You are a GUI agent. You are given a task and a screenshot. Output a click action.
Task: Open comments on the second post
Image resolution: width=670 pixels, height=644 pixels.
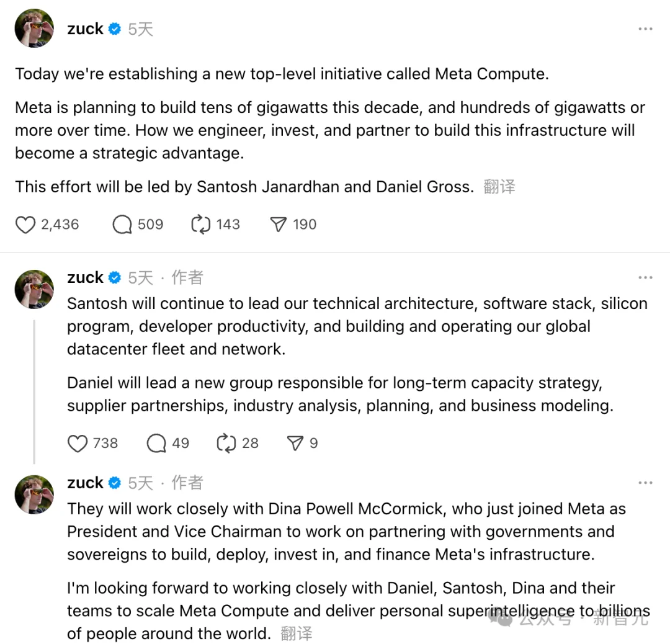[x=156, y=444]
